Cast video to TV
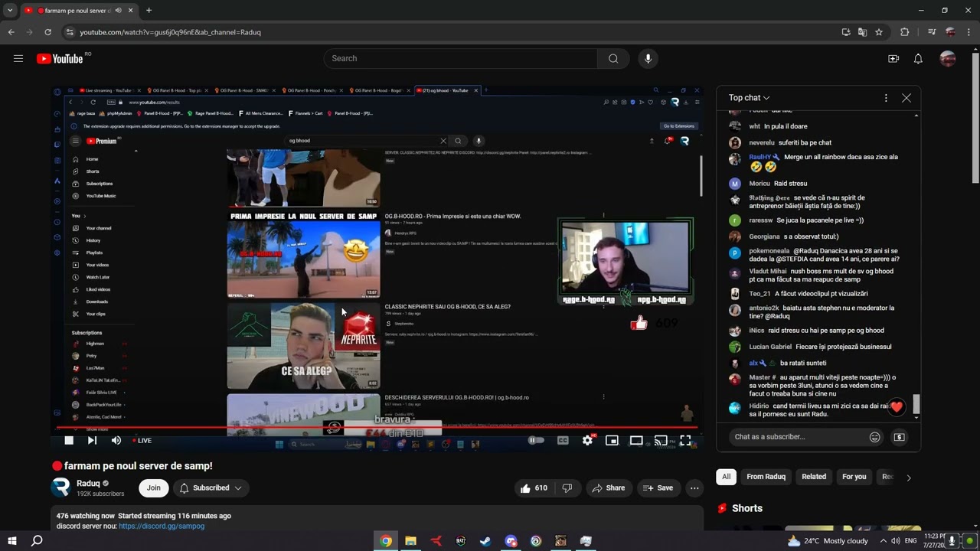 (x=661, y=440)
